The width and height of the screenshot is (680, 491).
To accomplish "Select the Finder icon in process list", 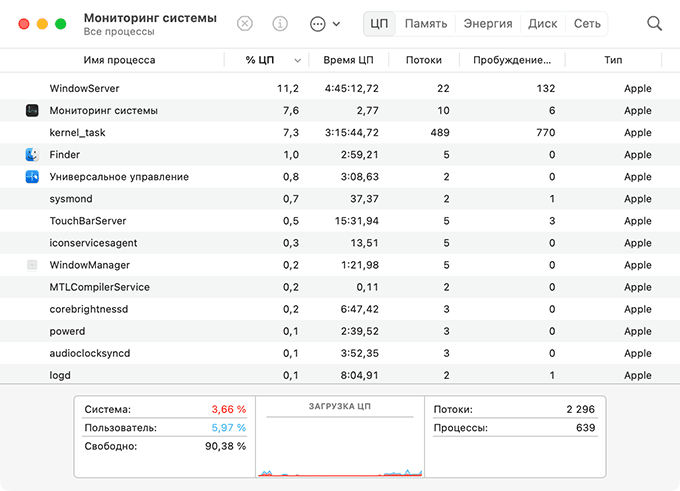I will click(x=32, y=154).
